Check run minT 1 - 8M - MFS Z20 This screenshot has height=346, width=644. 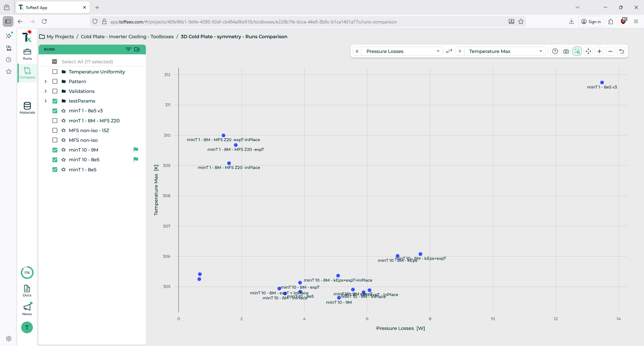pos(55,121)
